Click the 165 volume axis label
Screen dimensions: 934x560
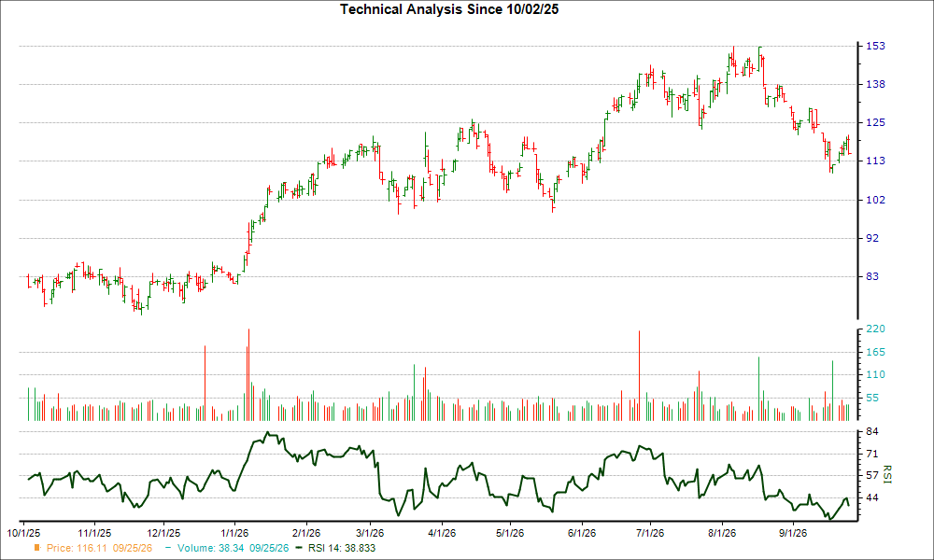point(875,352)
